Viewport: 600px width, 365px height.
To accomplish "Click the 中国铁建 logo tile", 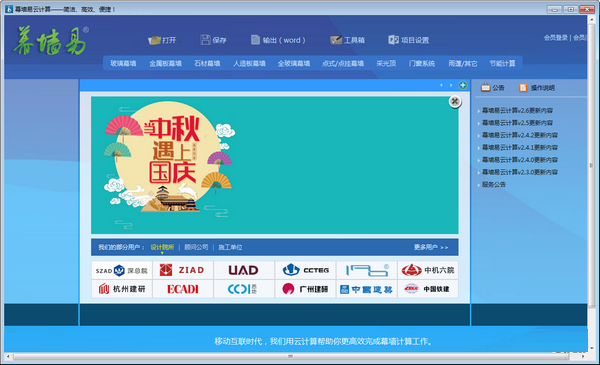I will (x=428, y=289).
